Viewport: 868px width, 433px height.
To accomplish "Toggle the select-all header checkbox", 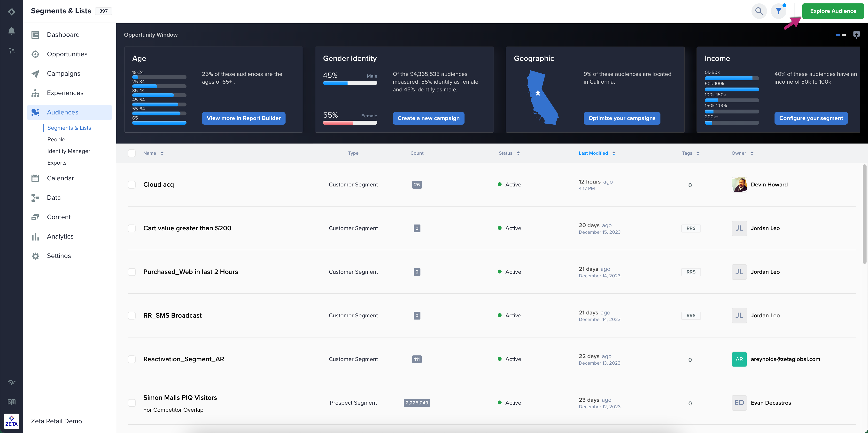I will 132,153.
